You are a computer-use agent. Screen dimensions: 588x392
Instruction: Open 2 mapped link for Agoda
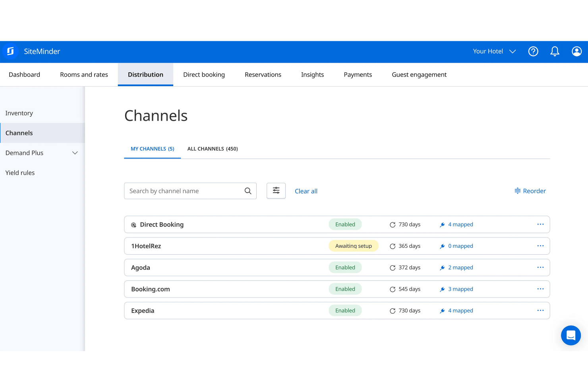coord(460,267)
